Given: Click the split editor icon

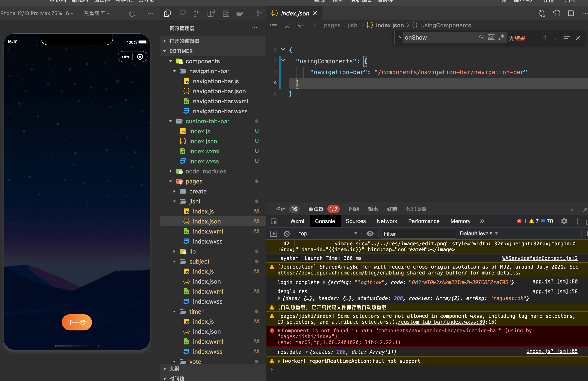Looking at the screenshot, I should click(571, 13).
